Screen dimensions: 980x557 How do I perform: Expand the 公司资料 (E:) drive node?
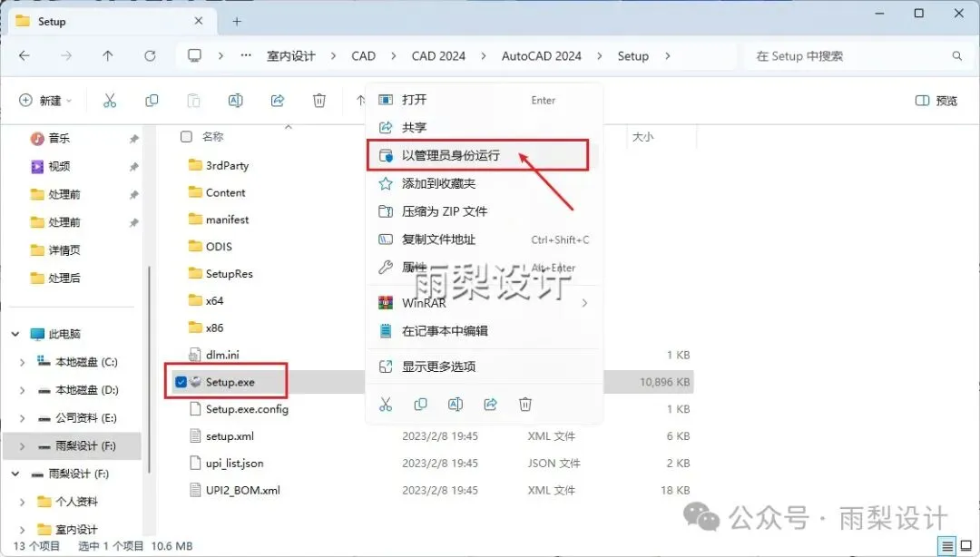click(23, 418)
